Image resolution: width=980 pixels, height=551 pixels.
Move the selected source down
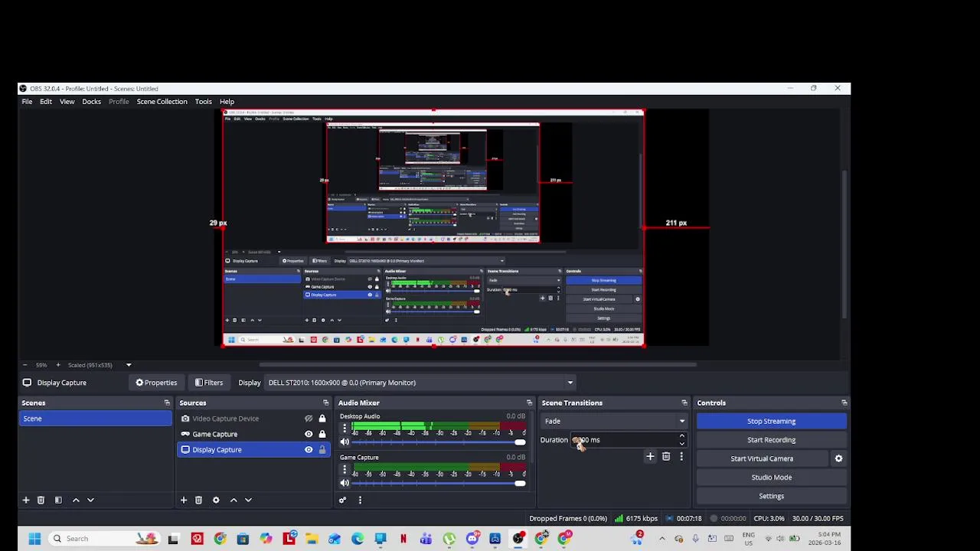click(x=248, y=500)
